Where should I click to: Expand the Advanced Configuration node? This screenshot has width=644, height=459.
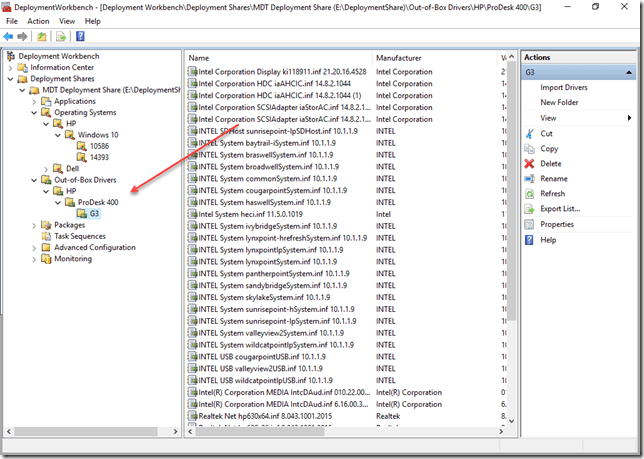35,247
